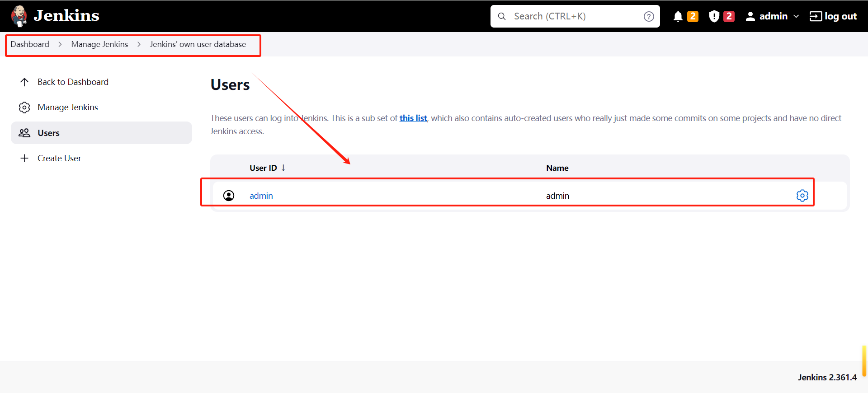Image resolution: width=868 pixels, height=393 pixels.
Task: Open the security warnings shield icon
Action: coord(714,16)
